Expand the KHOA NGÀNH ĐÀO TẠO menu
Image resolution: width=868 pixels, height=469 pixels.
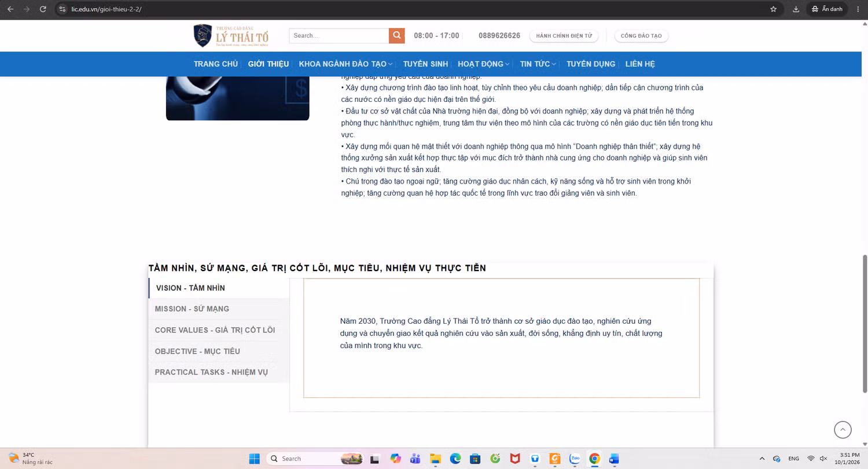(x=345, y=64)
